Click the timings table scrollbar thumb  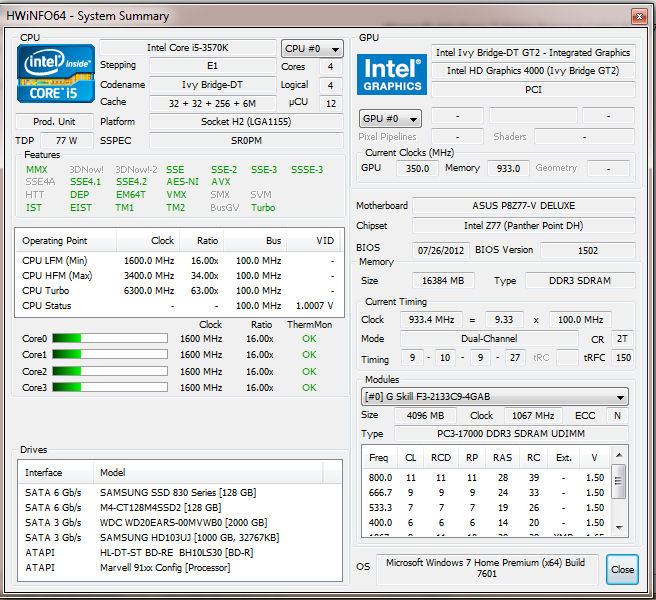[x=619, y=481]
